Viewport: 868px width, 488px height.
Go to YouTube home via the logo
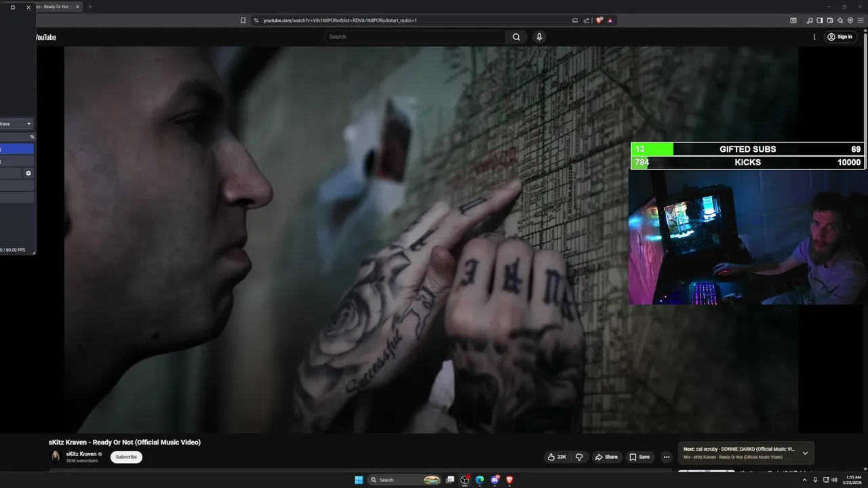(x=45, y=37)
